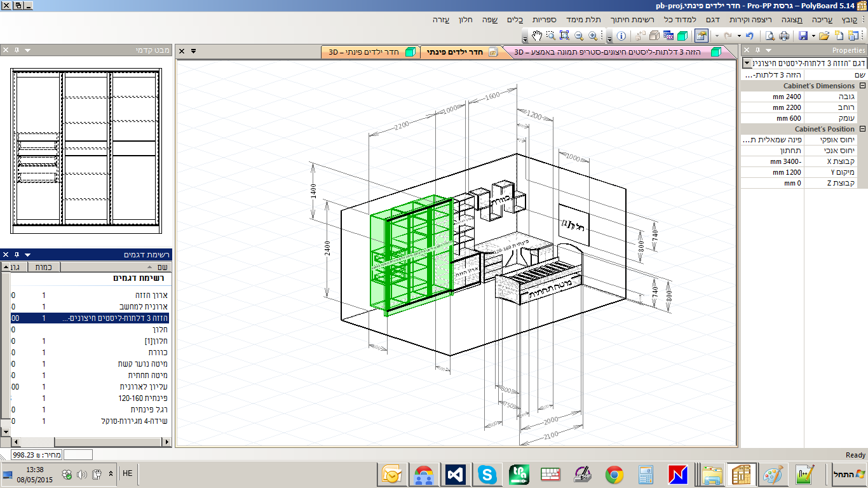Open a file with the folder icon
Viewport: 868px width, 488px height.
tap(824, 36)
